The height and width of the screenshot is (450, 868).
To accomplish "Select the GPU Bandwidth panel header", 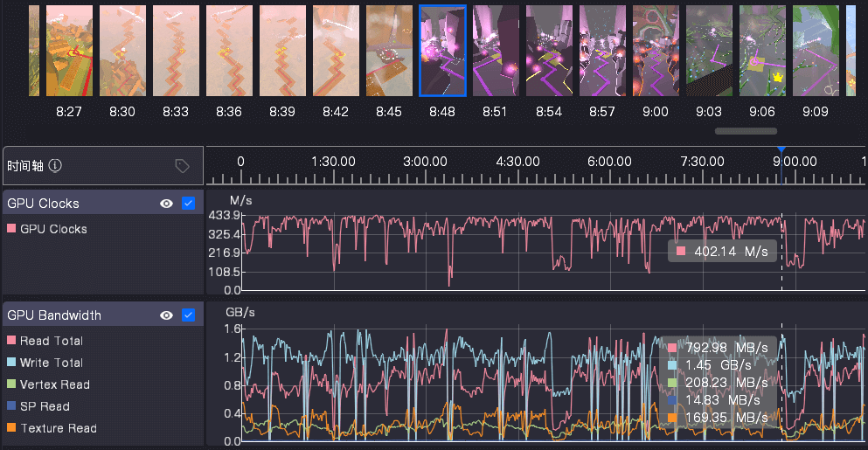I will pyautogui.click(x=54, y=315).
